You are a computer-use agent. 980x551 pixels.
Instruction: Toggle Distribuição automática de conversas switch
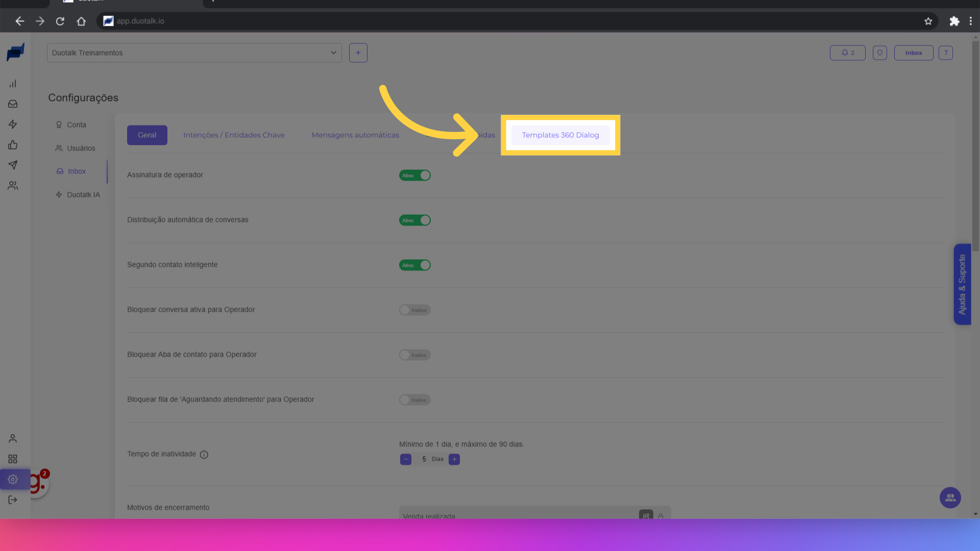pos(414,220)
